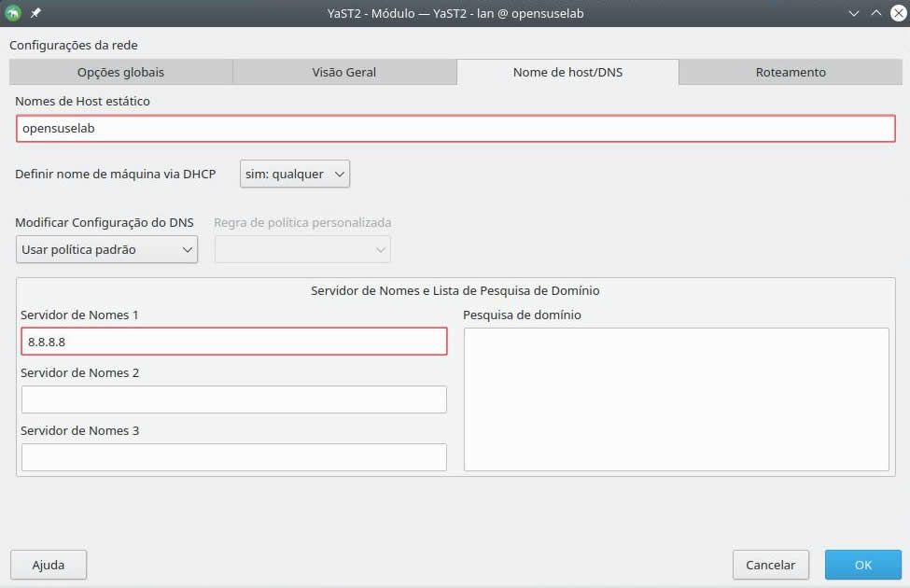The height and width of the screenshot is (588, 910).
Task: Select the Nome de host/DNS tab
Action: pyautogui.click(x=567, y=72)
